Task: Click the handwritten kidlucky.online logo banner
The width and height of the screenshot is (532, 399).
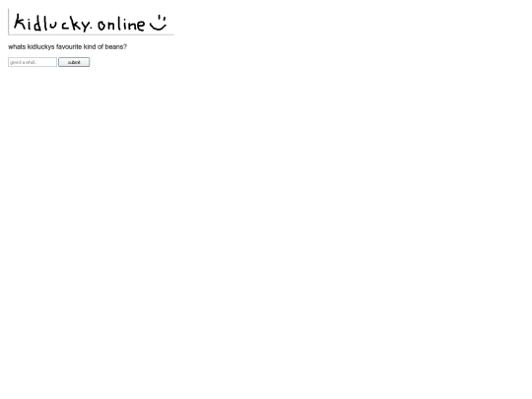Action: point(91,22)
